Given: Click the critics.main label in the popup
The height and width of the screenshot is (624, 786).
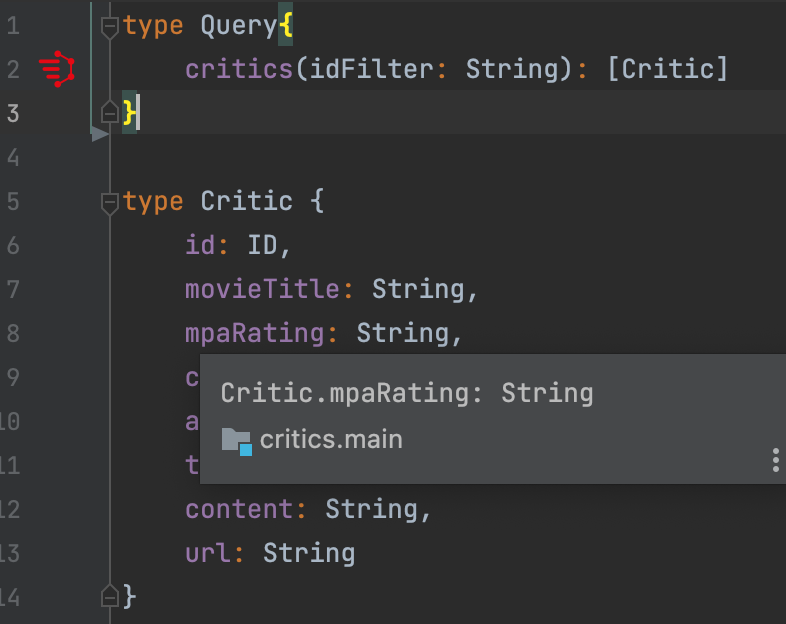Looking at the screenshot, I should pyautogui.click(x=331, y=439).
